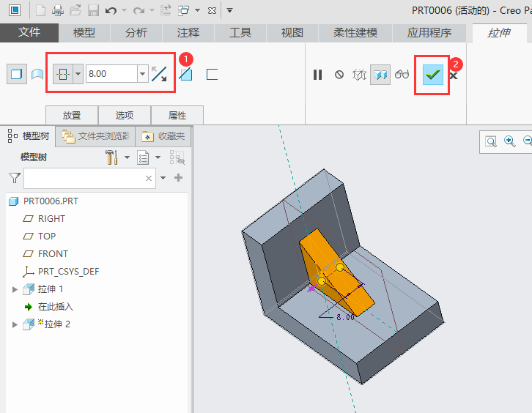
Task: Toggle Extrude as Solid option
Action: (15, 74)
